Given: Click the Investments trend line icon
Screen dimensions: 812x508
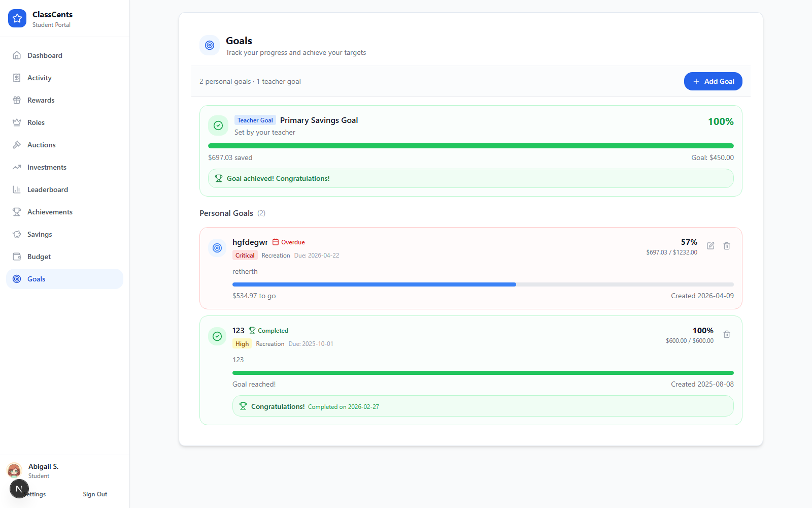Looking at the screenshot, I should (17, 167).
